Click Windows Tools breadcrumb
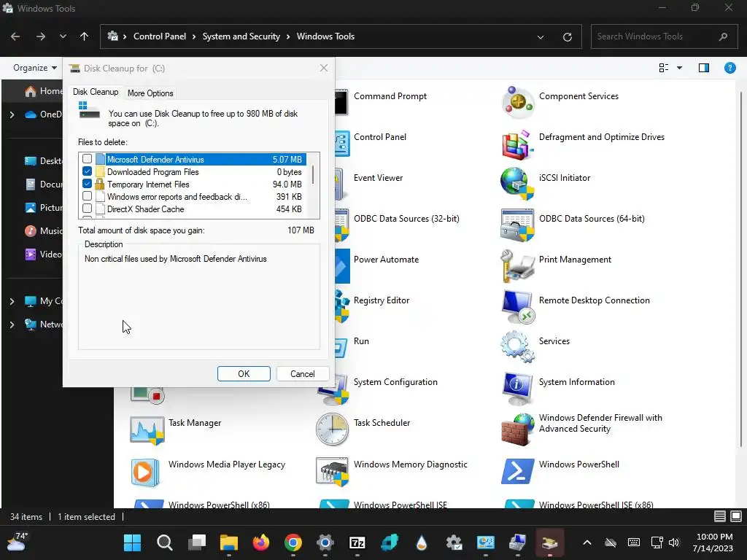The image size is (747, 560). (325, 36)
